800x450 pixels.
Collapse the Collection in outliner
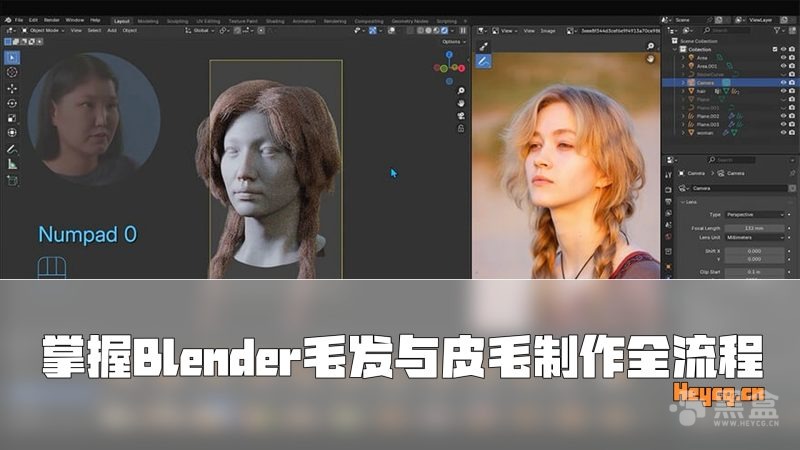point(676,49)
